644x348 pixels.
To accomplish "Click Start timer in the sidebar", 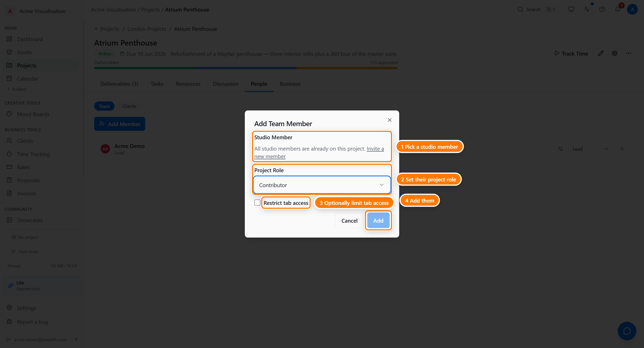I will 42,251.
